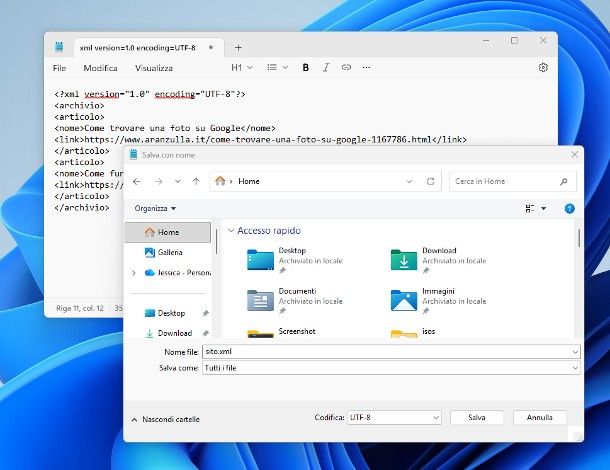Open the Immagini folder
This screenshot has width=610, height=470.
(x=438, y=300)
